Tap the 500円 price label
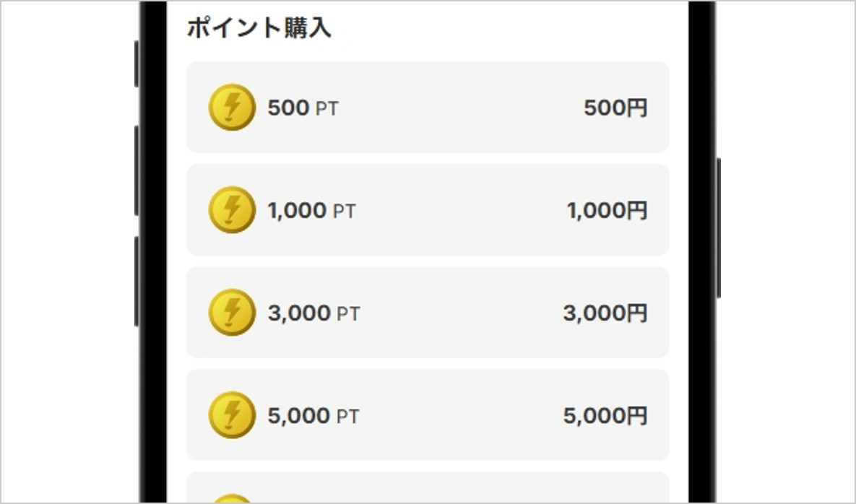Image resolution: width=856 pixels, height=504 pixels. (x=615, y=108)
